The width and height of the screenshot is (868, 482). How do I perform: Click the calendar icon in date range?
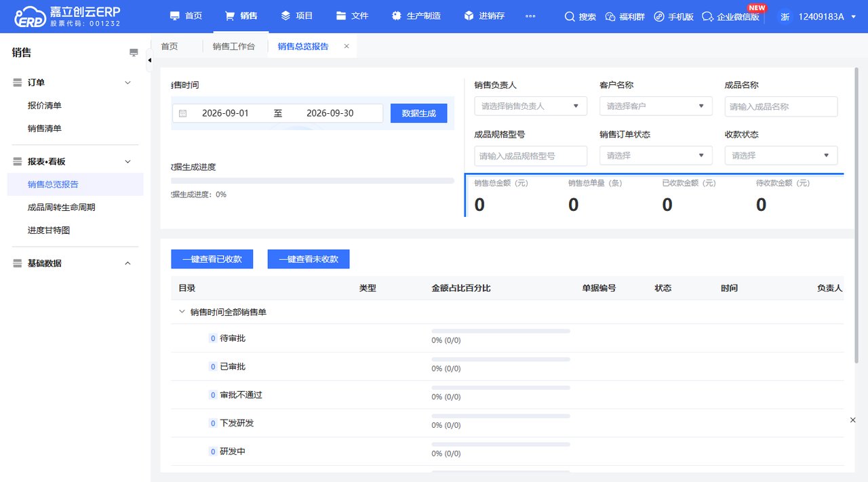(x=182, y=113)
